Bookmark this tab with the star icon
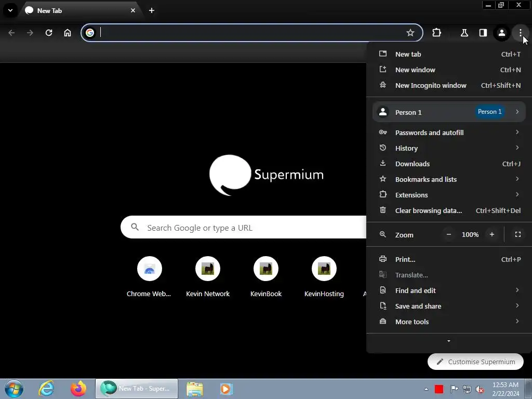Screen dimensions: 532x399 [410, 33]
